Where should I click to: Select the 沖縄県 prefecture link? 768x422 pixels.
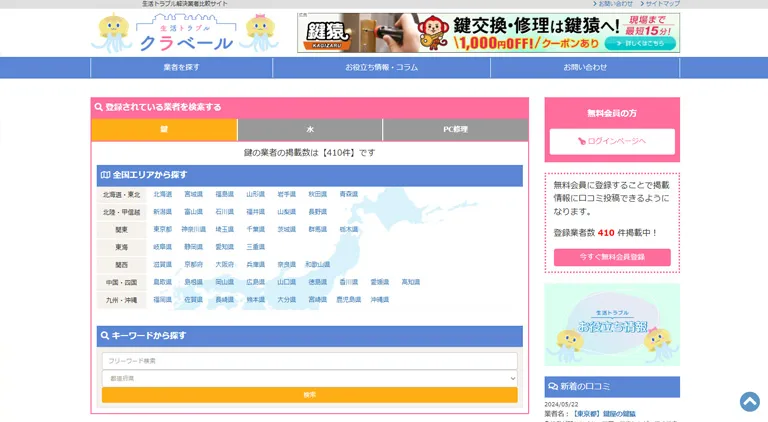(380, 300)
